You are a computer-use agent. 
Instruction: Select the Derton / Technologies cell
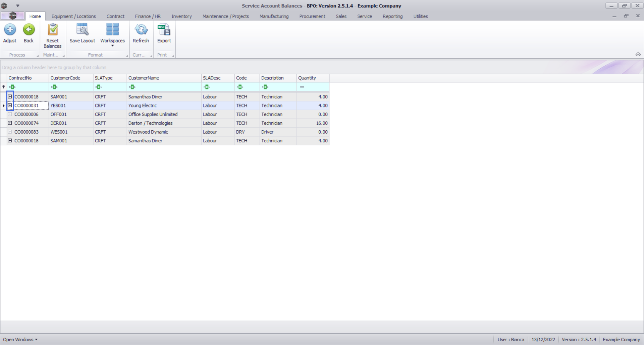(164, 123)
